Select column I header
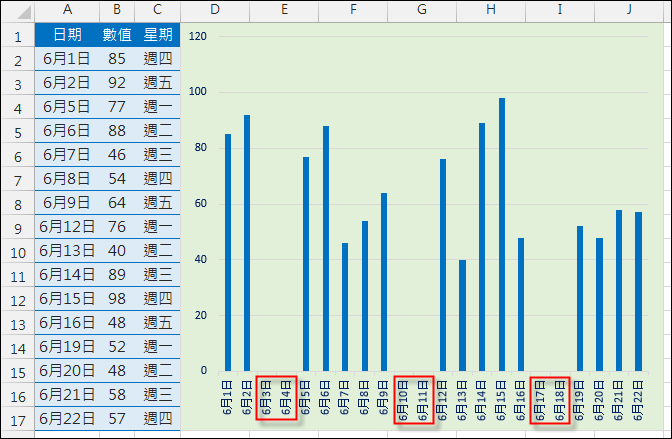Image resolution: width=672 pixels, height=439 pixels. pyautogui.click(x=560, y=10)
